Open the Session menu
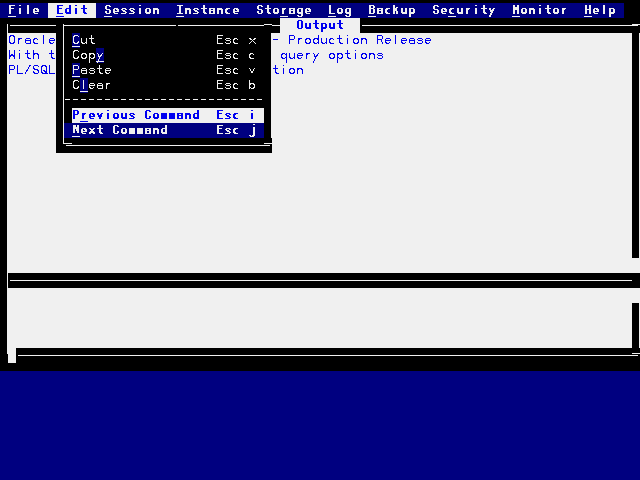 point(132,10)
